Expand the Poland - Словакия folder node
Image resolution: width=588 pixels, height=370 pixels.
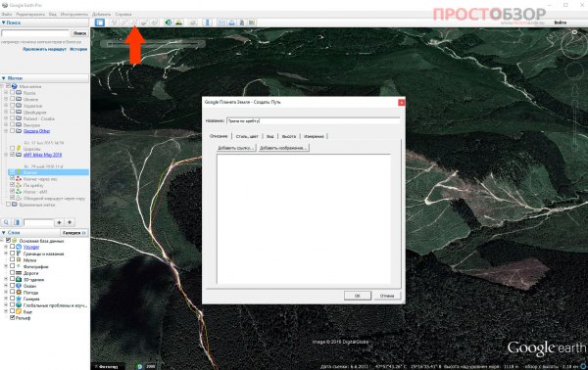tap(6, 118)
